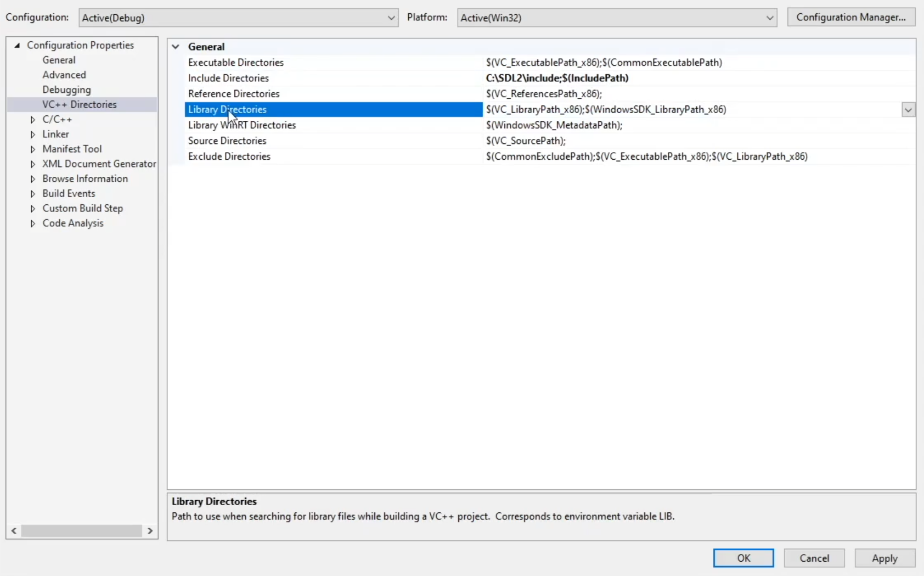
Task: Select the Reference Directories property row
Action: (x=550, y=94)
